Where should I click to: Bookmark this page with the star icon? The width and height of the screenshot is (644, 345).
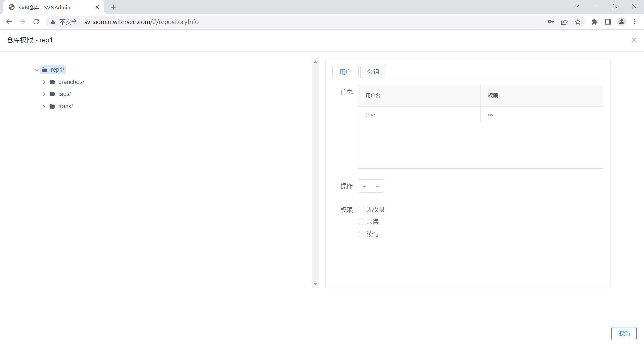click(x=578, y=22)
